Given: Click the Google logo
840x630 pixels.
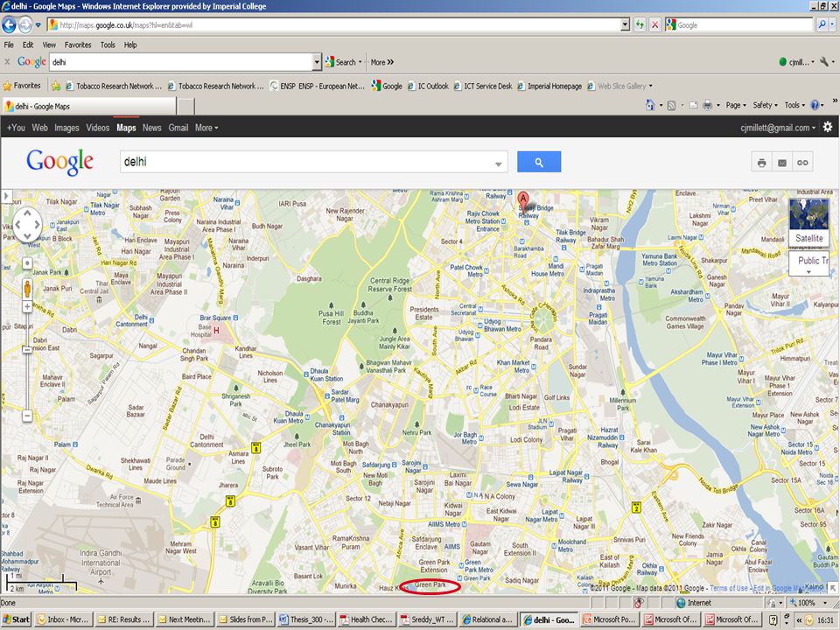Looking at the screenshot, I should click(60, 161).
